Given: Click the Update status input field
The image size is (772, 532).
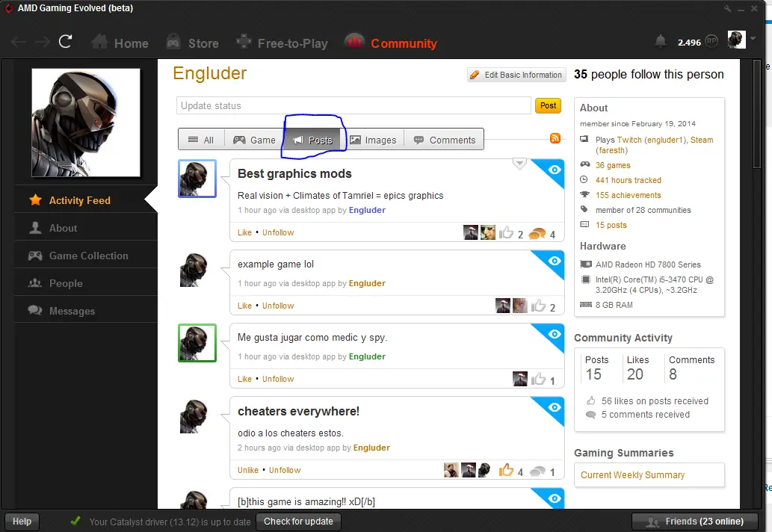Looking at the screenshot, I should [353, 105].
